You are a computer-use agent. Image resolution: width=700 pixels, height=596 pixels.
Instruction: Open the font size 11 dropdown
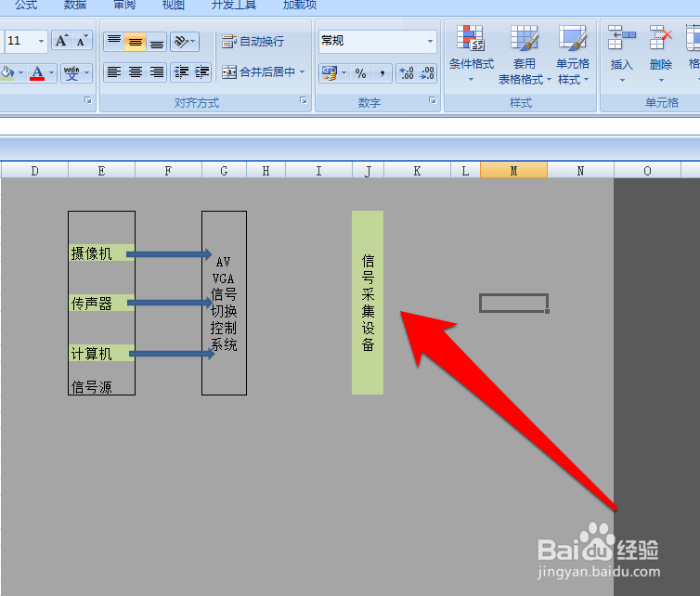pos(41,41)
